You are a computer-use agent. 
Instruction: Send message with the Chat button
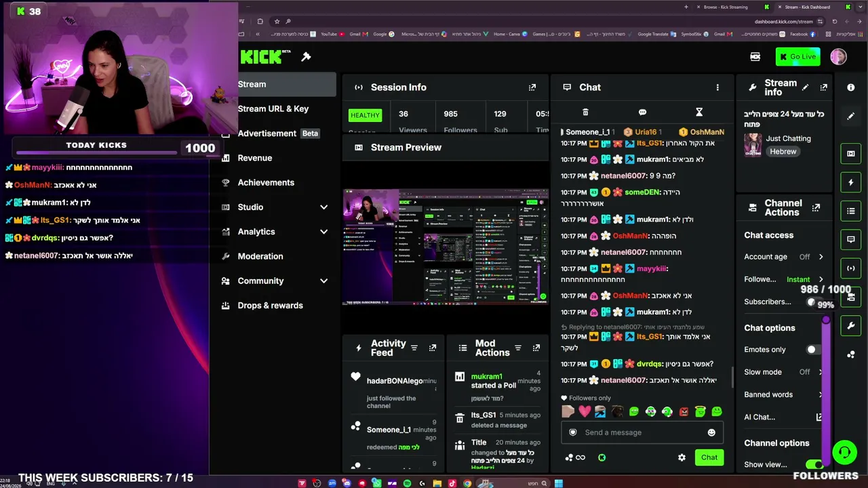[709, 457]
